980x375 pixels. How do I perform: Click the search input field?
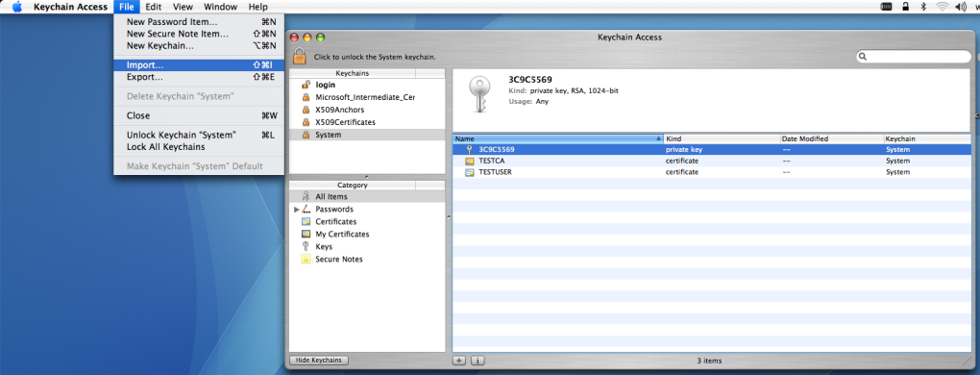[913, 56]
